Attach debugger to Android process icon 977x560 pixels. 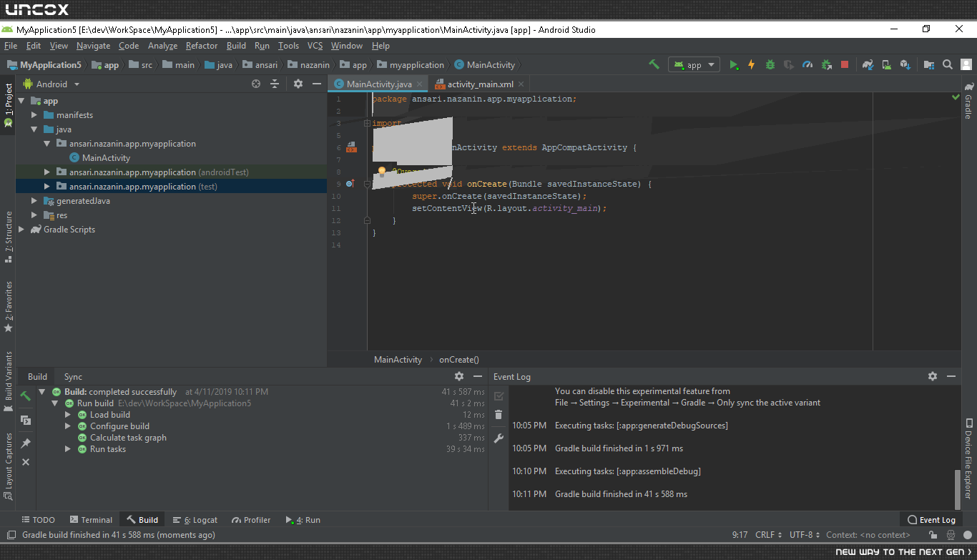pyautogui.click(x=826, y=64)
